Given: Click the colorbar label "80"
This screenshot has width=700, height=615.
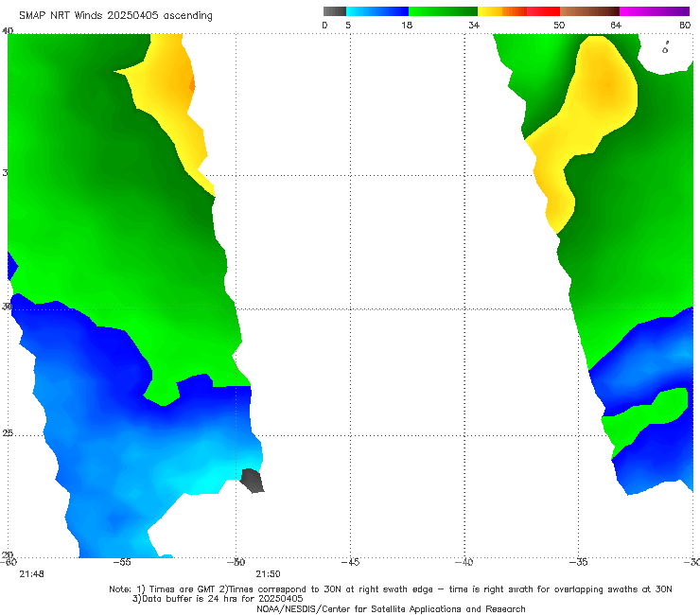Looking at the screenshot, I should pyautogui.click(x=685, y=25).
